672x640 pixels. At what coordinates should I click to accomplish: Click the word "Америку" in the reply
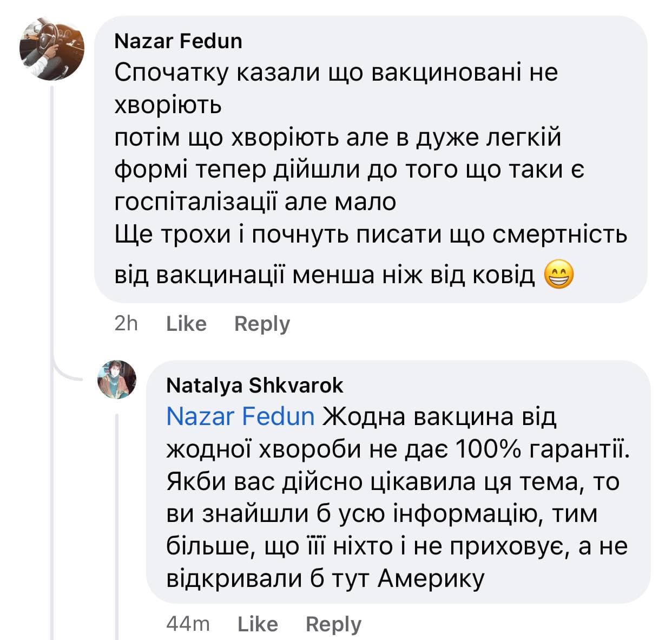[430, 579]
